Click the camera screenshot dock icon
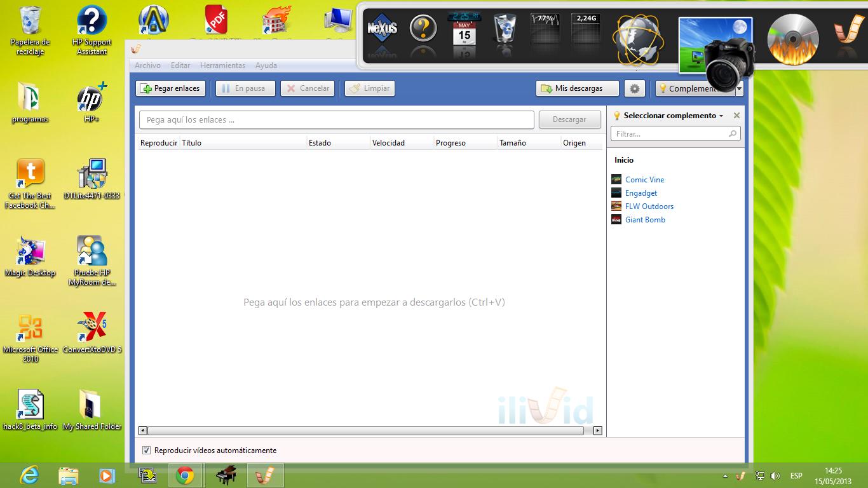The width and height of the screenshot is (868, 488). [717, 53]
